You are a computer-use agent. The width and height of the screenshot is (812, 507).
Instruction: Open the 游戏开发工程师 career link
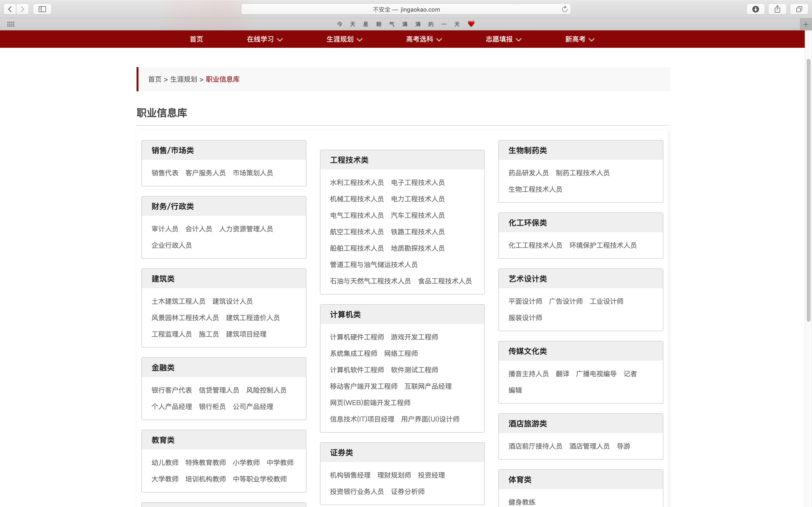[x=414, y=337]
